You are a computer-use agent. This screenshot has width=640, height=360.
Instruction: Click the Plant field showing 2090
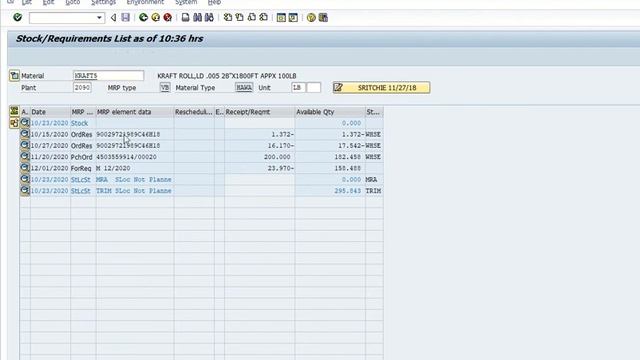coord(82,87)
